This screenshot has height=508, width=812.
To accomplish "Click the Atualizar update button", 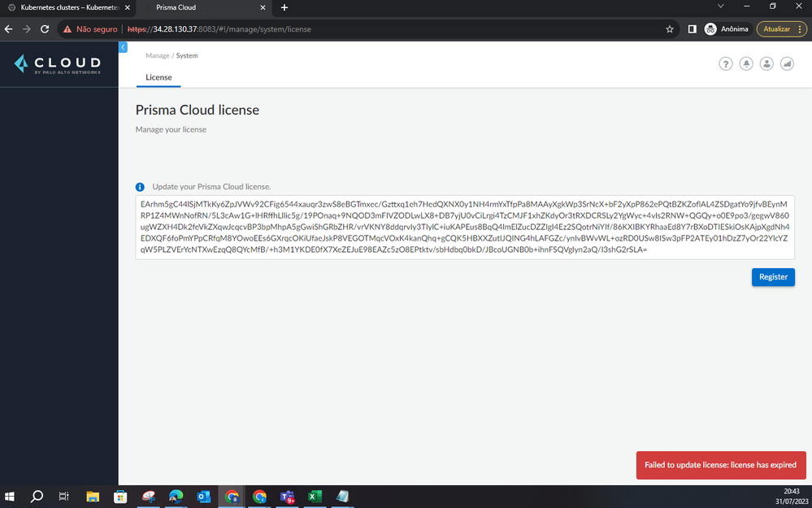I will pos(781,29).
